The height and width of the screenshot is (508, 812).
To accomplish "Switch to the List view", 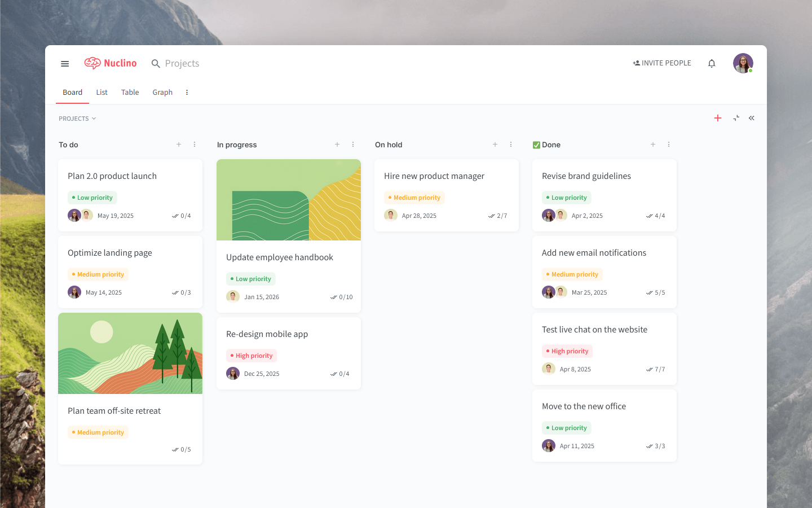I will [x=101, y=92].
